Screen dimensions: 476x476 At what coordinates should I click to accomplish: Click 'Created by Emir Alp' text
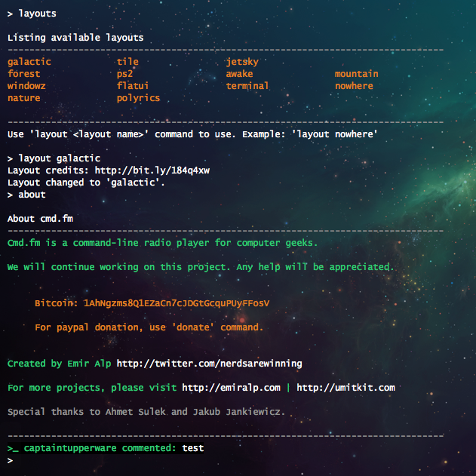pyautogui.click(x=59, y=364)
